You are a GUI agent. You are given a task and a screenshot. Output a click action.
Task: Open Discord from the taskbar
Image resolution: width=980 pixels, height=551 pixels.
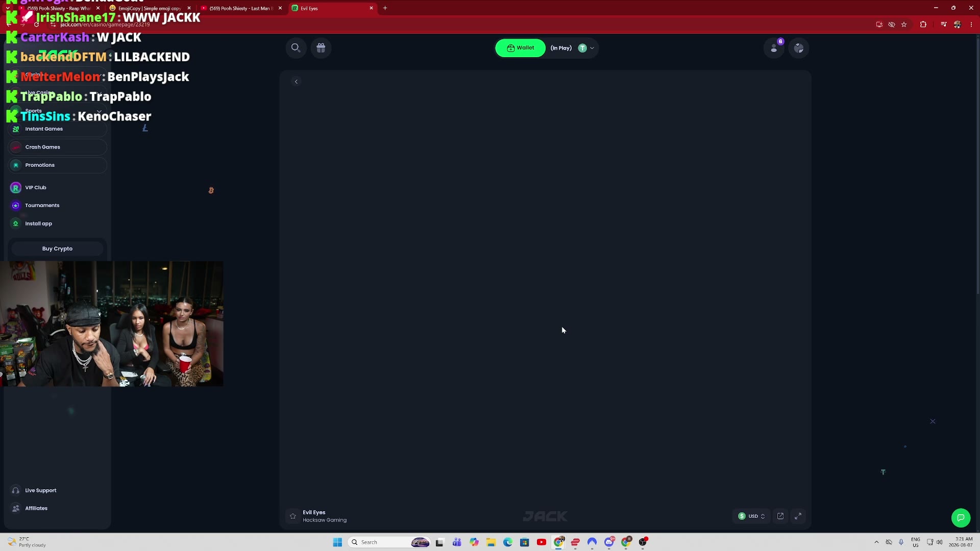click(609, 542)
